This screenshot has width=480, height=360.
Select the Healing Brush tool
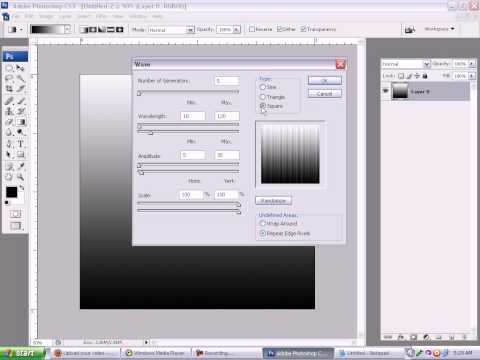coord(9,100)
